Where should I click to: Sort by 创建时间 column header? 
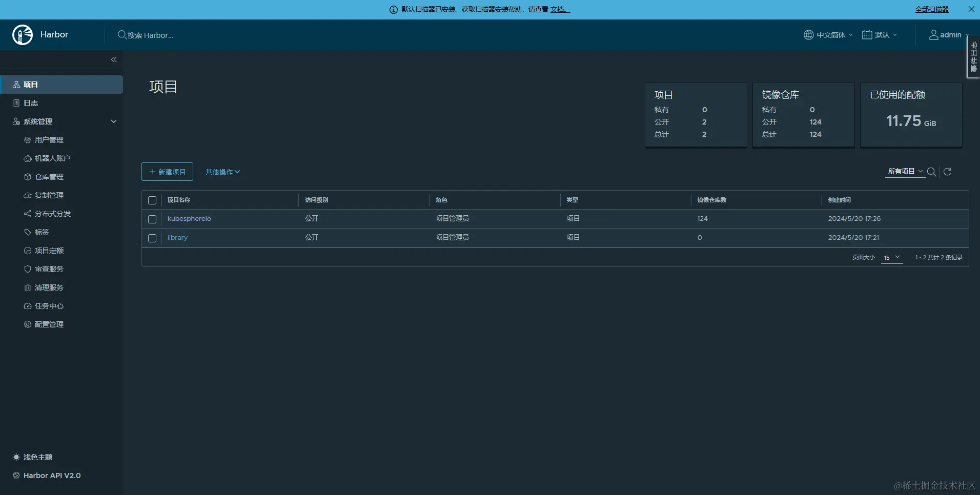pos(840,200)
